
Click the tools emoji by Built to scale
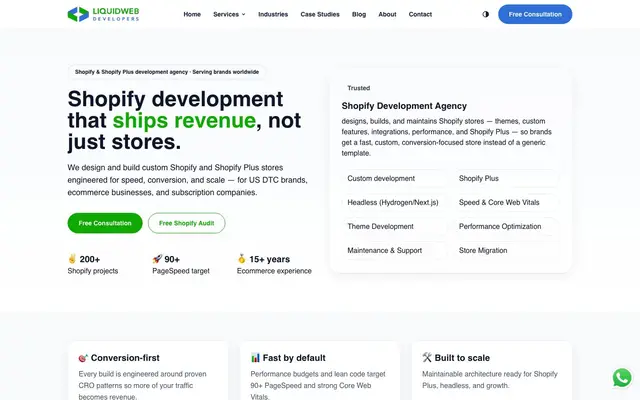coord(427,358)
